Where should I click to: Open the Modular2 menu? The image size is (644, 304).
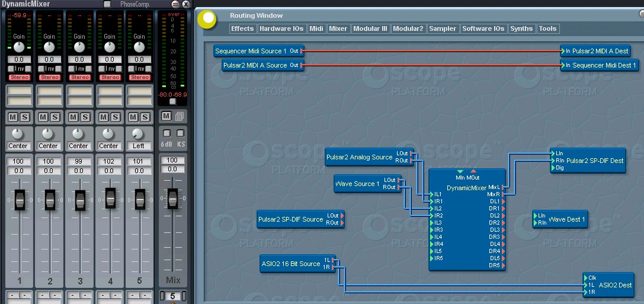coord(408,29)
